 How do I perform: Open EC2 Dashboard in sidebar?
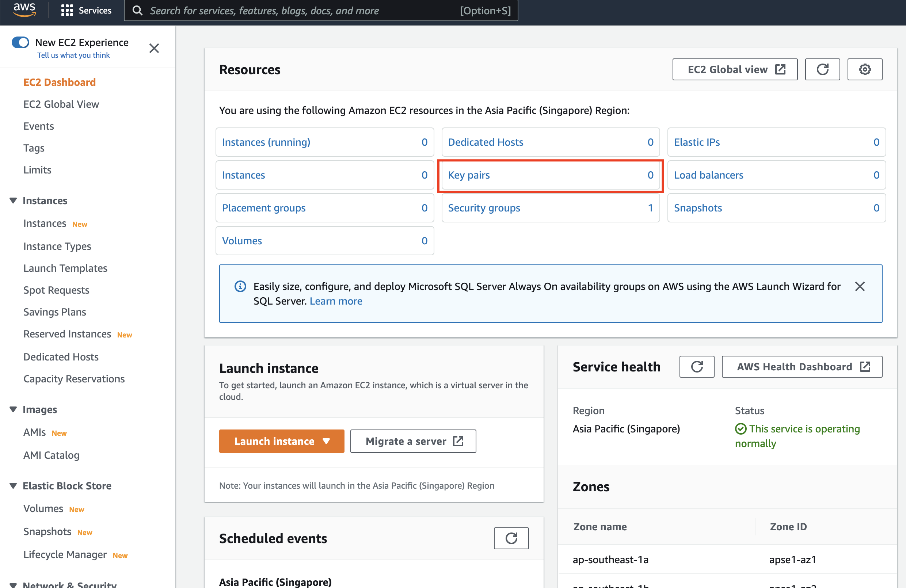(x=60, y=82)
